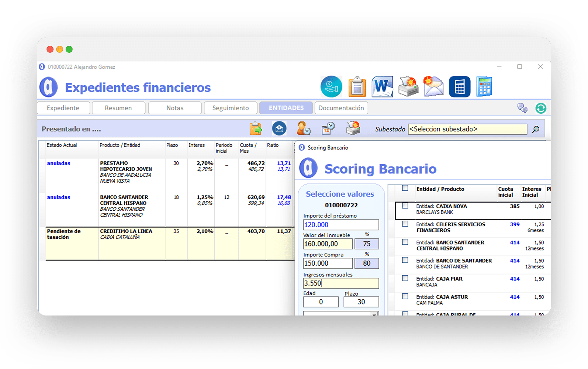
Task: Switch to the Resumen tab
Action: tap(118, 108)
